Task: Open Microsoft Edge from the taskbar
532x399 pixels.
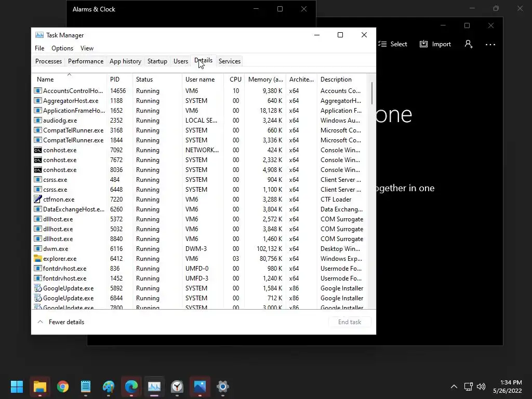Action: (x=131, y=387)
